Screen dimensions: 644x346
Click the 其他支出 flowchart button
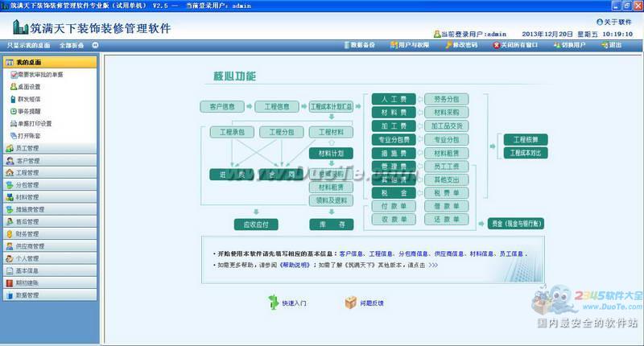447,179
